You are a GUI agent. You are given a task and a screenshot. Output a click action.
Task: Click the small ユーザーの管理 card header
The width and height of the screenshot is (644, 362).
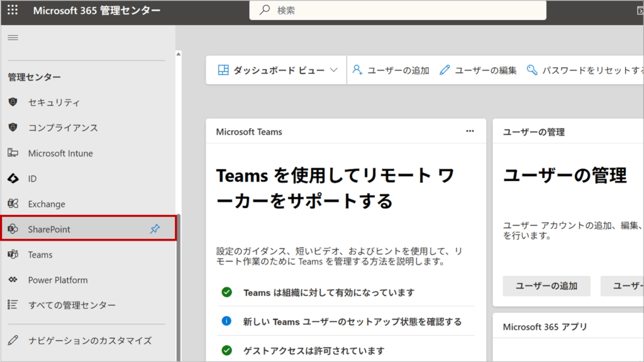(x=533, y=132)
